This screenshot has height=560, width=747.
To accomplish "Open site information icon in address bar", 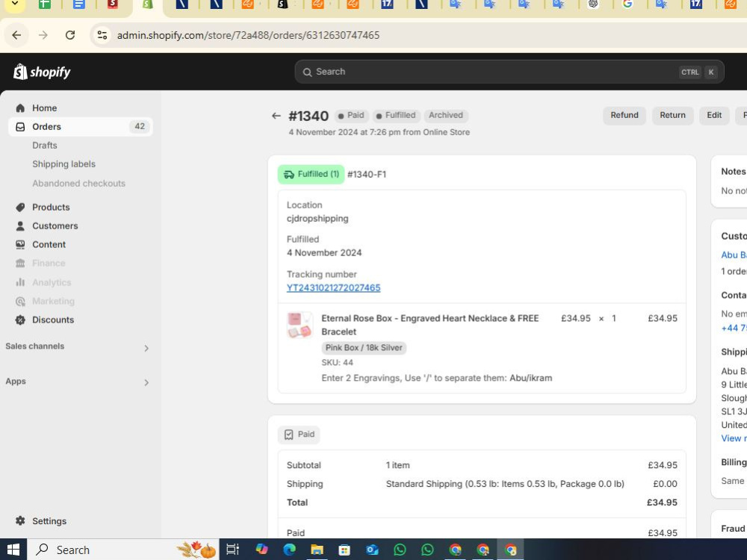I will pyautogui.click(x=102, y=35).
